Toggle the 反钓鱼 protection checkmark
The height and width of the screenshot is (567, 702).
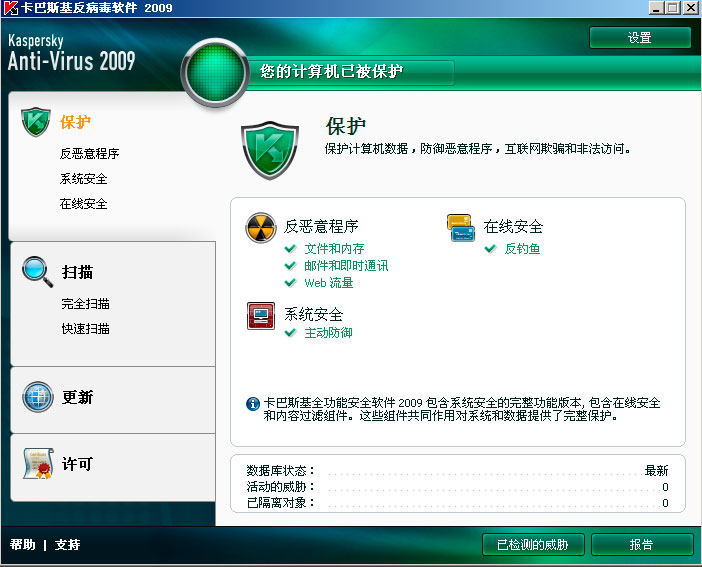point(491,249)
